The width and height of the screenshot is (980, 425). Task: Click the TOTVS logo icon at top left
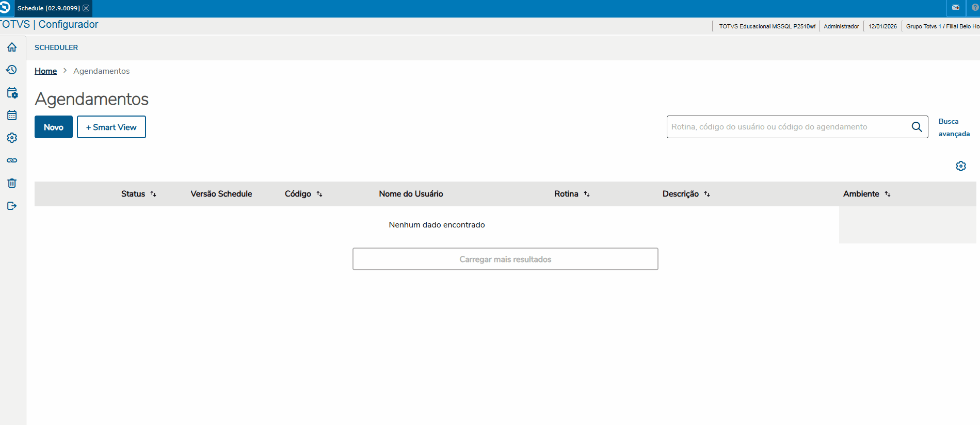coord(5,7)
